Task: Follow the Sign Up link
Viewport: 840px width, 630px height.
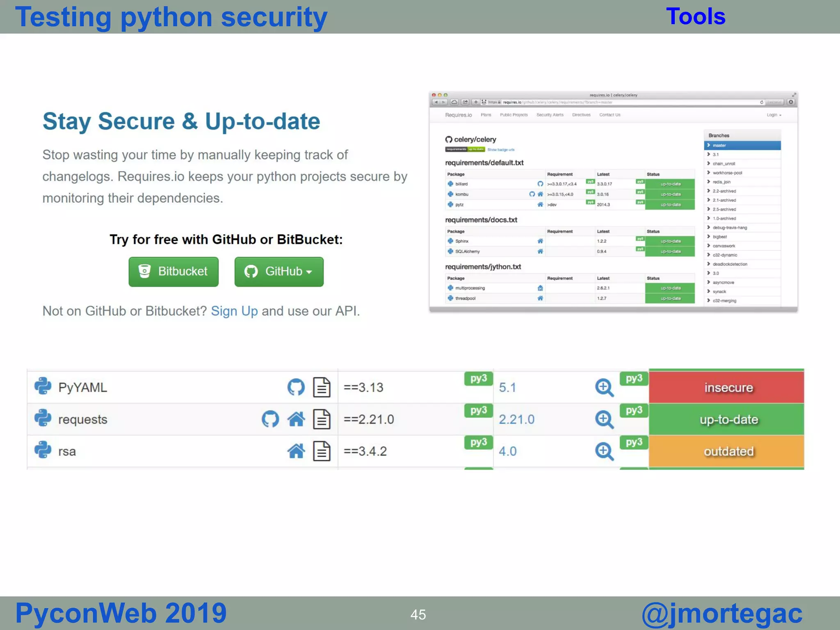Action: coord(234,311)
